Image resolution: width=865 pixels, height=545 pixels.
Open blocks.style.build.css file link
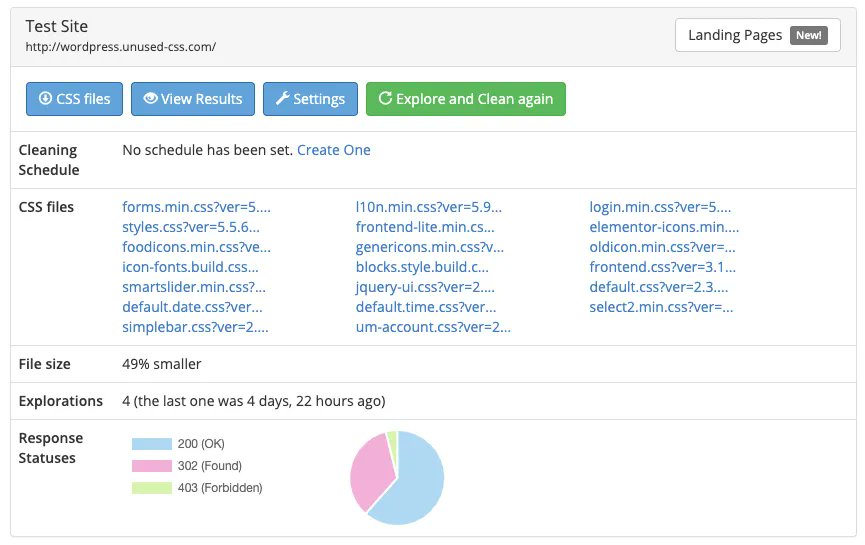[422, 267]
